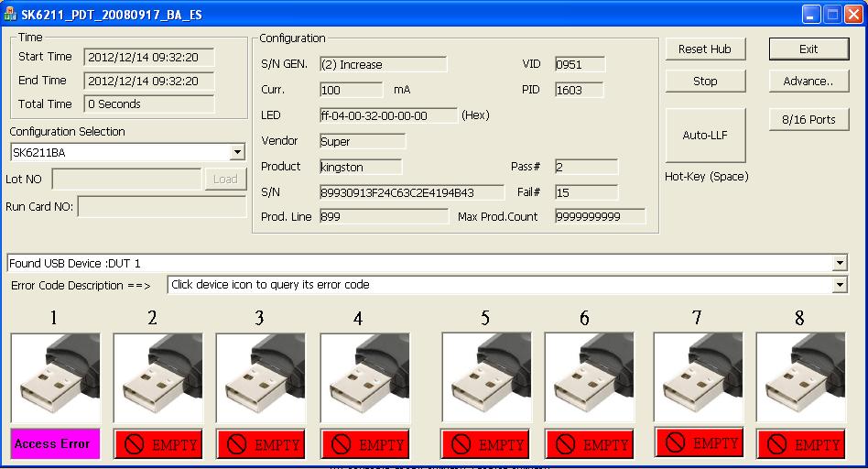Click the EMPTY status under port 2
The width and height of the screenshot is (868, 469).
click(158, 444)
